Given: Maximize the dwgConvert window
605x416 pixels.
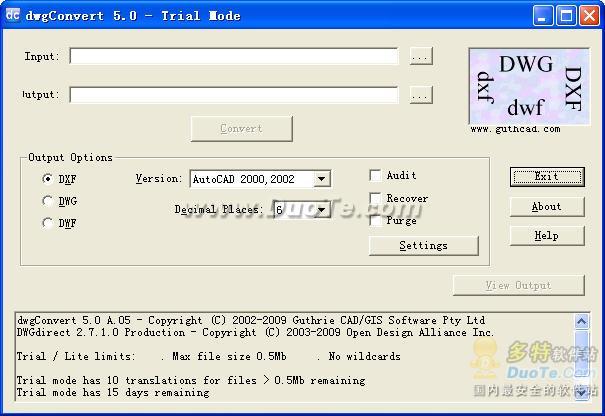Looking at the screenshot, I should (566, 16).
